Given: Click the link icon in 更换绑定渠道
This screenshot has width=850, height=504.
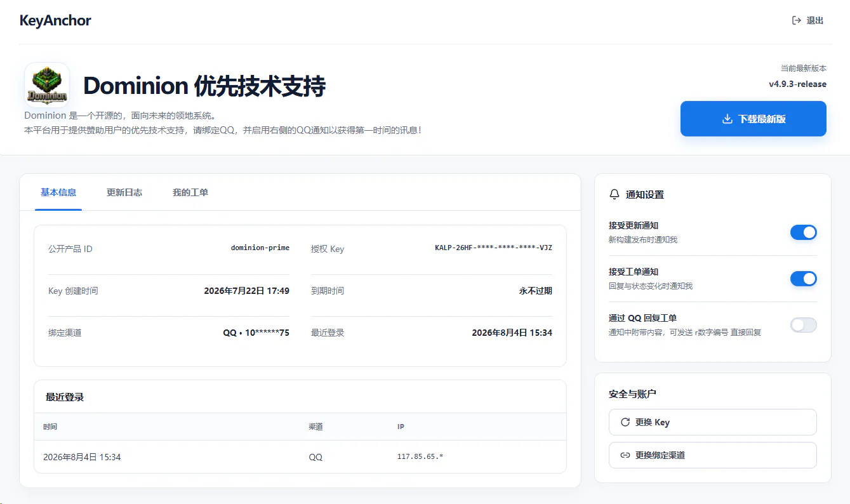Looking at the screenshot, I should point(625,455).
